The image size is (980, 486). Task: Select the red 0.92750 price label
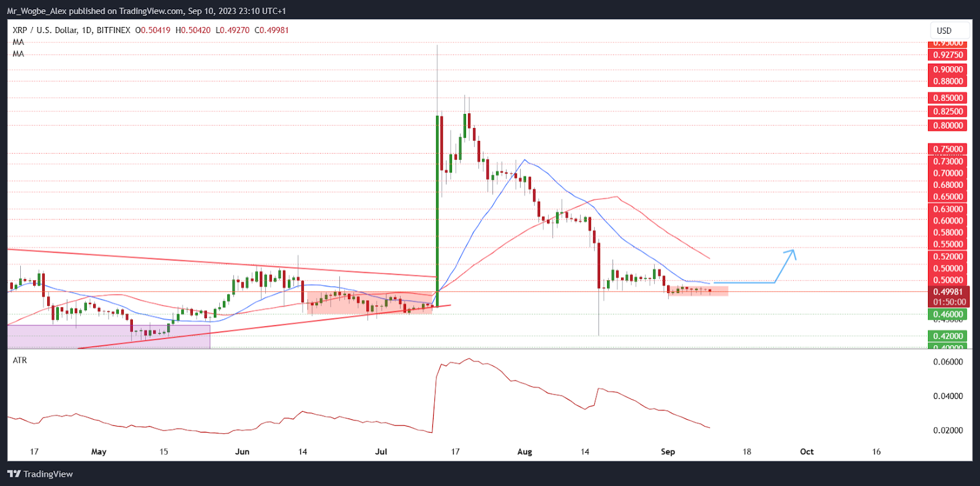click(948, 55)
